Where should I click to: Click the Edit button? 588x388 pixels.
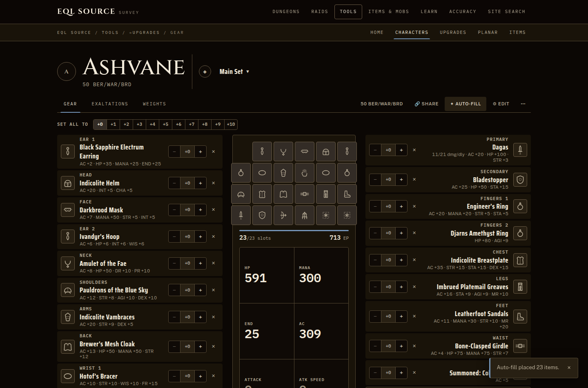click(501, 104)
